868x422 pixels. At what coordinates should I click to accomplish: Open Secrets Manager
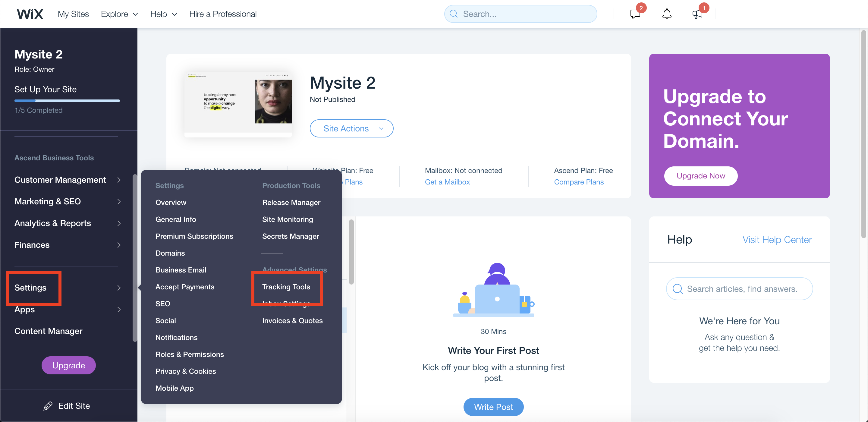pyautogui.click(x=290, y=236)
